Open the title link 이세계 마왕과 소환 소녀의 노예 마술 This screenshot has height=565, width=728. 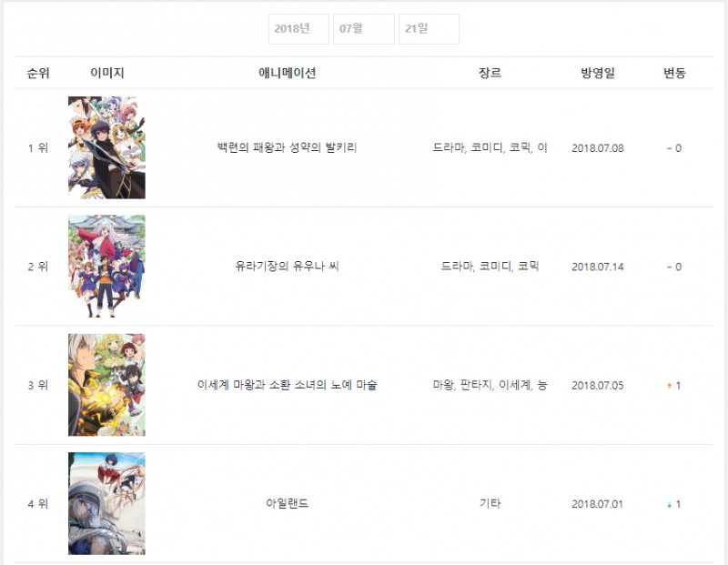click(x=287, y=385)
